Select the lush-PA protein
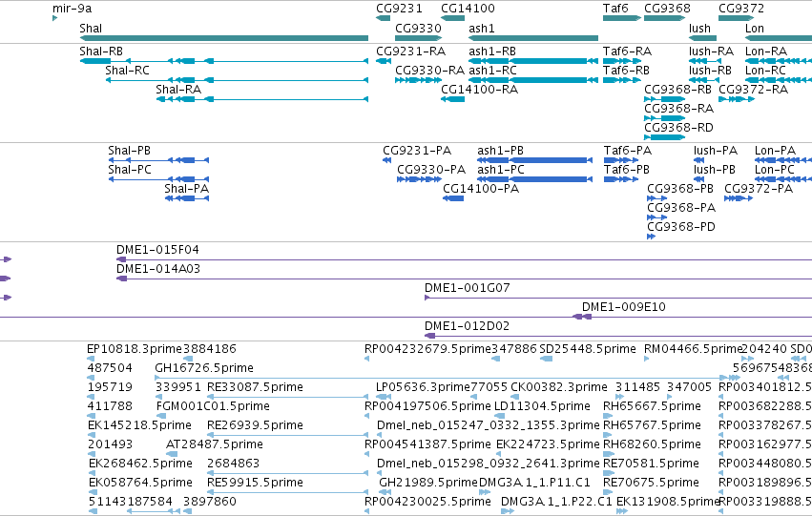 [699, 160]
